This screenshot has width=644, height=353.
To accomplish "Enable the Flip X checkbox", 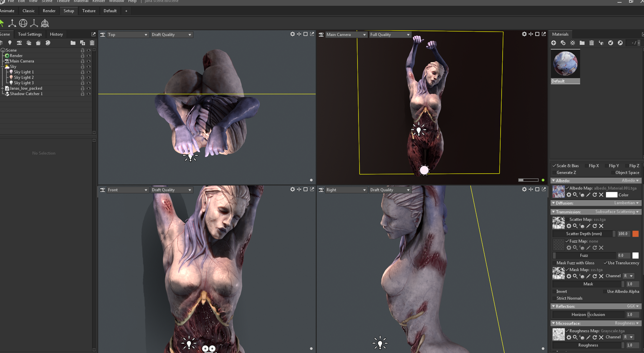I will [x=587, y=166].
